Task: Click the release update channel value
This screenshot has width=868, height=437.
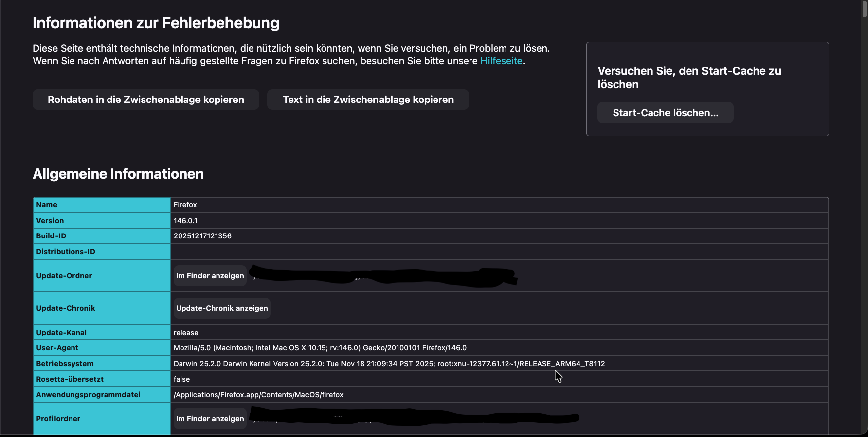Action: click(x=186, y=333)
